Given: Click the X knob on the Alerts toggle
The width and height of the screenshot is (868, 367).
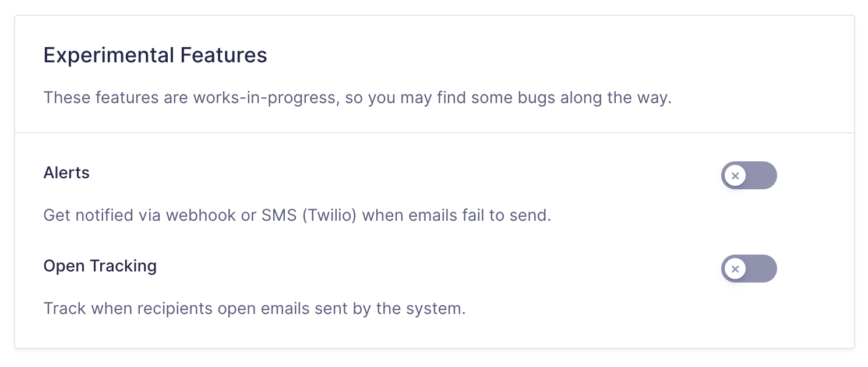Looking at the screenshot, I should 735,175.
